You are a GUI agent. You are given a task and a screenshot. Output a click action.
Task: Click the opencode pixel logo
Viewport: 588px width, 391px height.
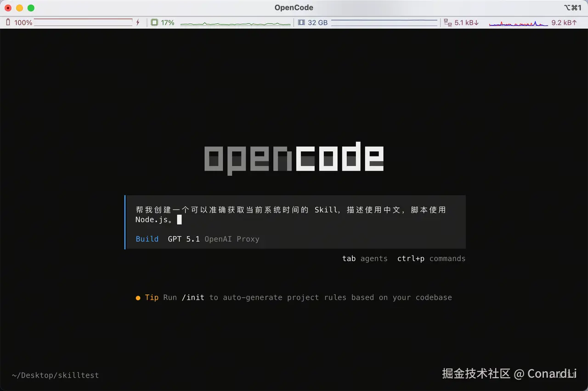[294, 158]
